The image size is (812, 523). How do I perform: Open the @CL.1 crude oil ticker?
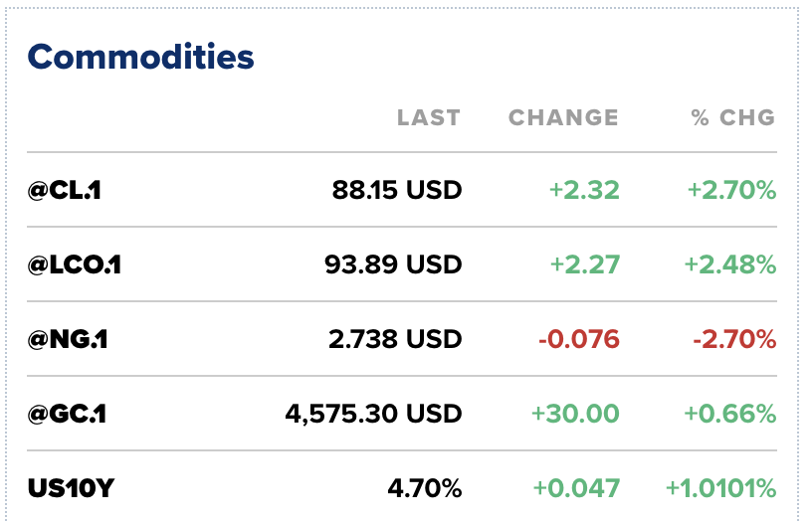pyautogui.click(x=65, y=190)
